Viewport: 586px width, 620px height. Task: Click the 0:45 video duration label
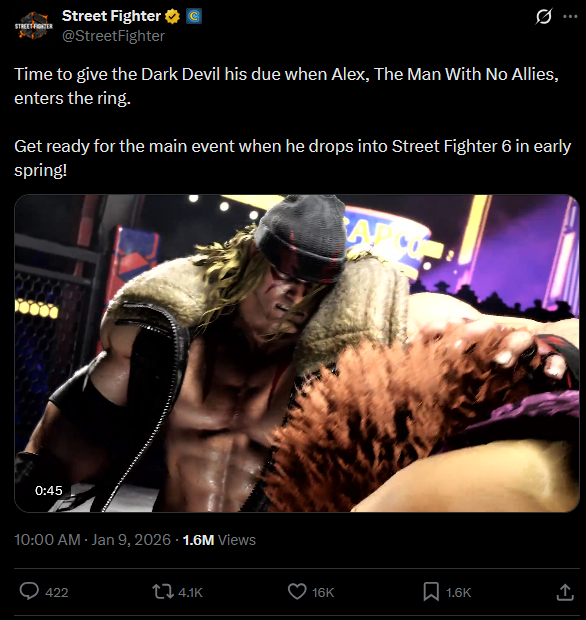pos(49,491)
